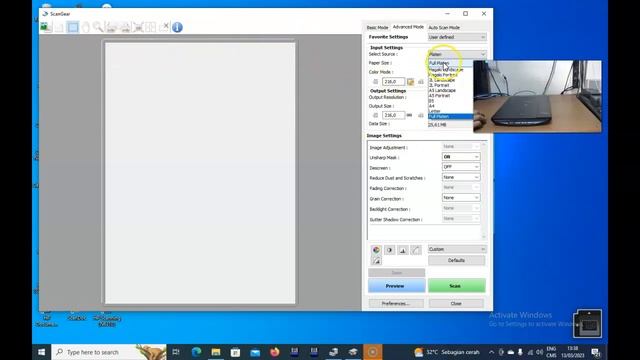Screen dimensions: 640x360
Task: Open the Unsharp Mask dropdown
Action: coord(461,157)
